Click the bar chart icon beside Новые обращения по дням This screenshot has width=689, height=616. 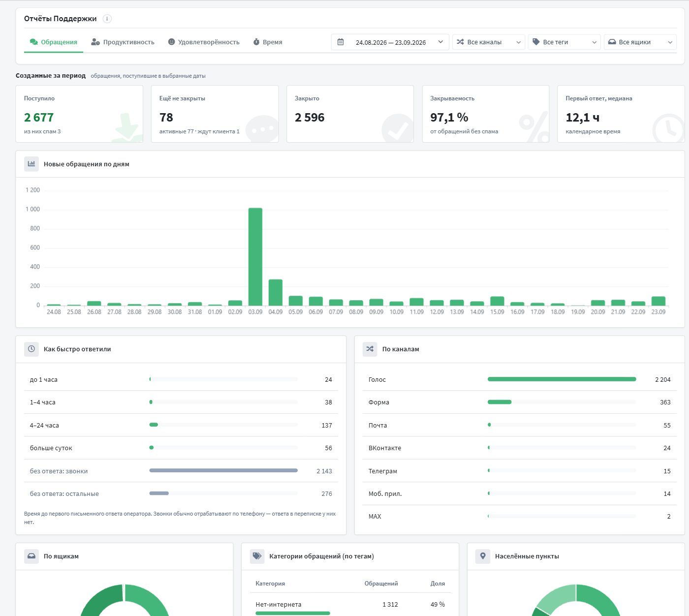tap(31, 164)
